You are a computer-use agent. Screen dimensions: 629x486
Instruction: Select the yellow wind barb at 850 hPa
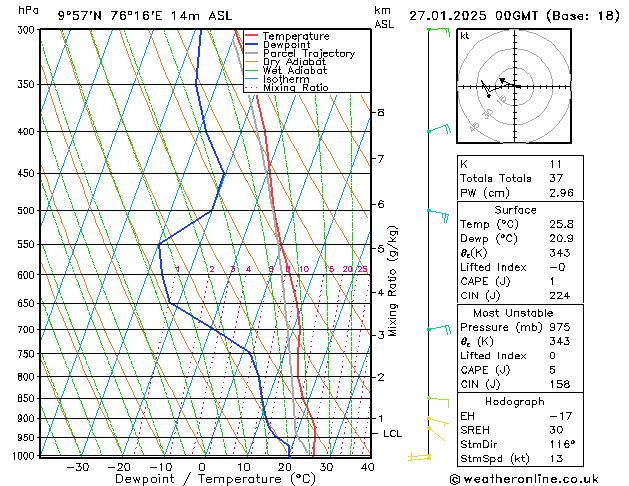click(436, 399)
